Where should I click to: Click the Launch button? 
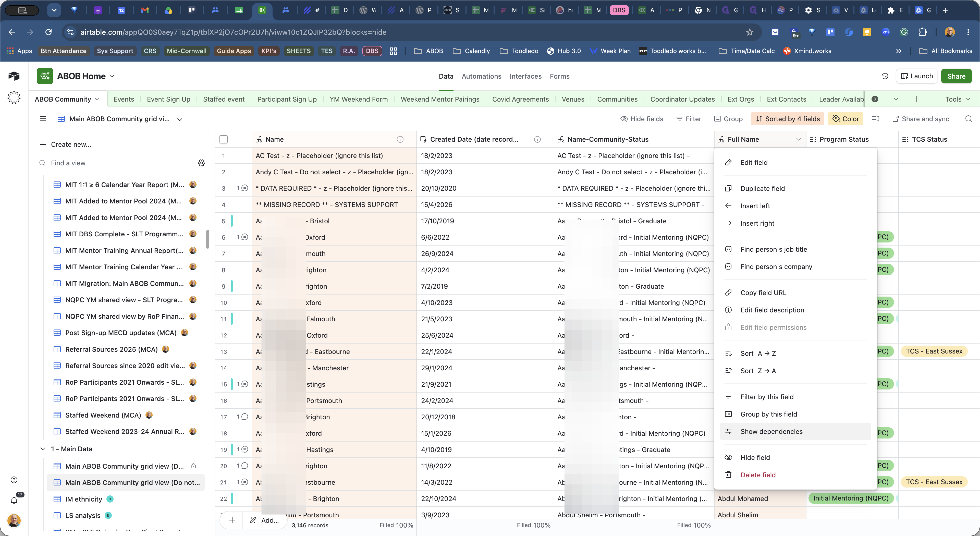[x=916, y=76]
